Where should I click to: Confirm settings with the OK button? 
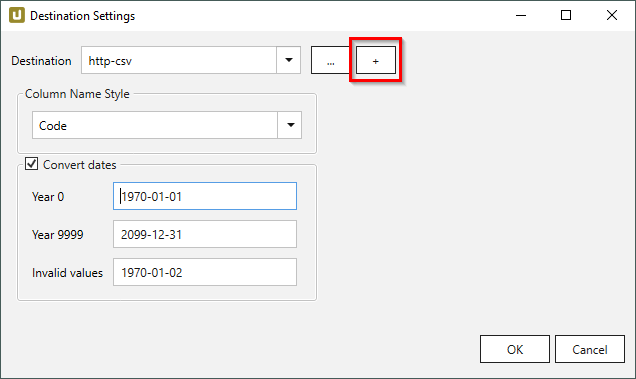point(515,349)
